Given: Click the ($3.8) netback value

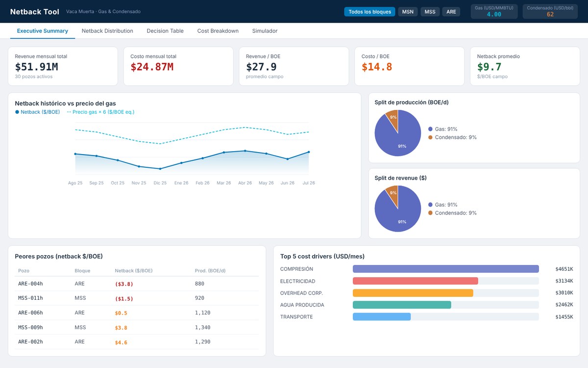Looking at the screenshot, I should click(124, 284).
